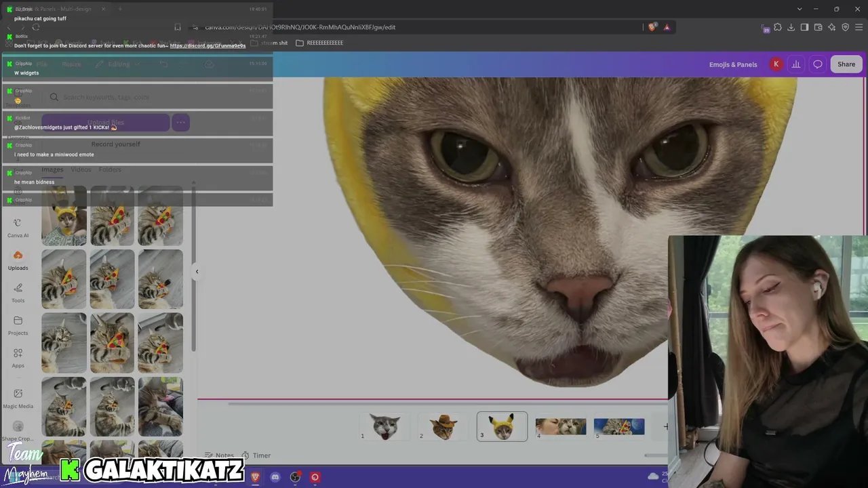Open the browser downloads icon
Screen dimensions: 868x488
pos(791,27)
